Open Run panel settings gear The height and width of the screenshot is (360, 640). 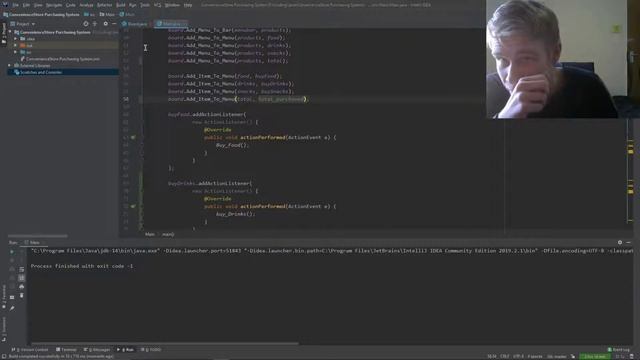(x=620, y=242)
